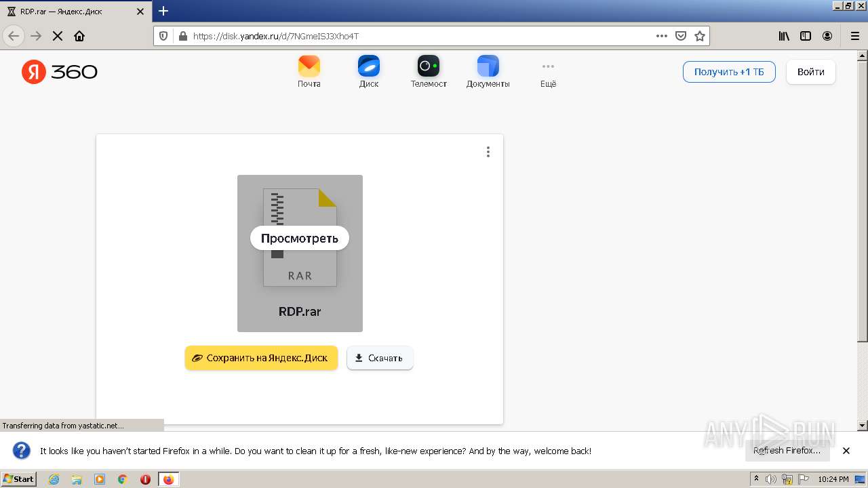Click the page vertical scrollbar

pos(863,201)
